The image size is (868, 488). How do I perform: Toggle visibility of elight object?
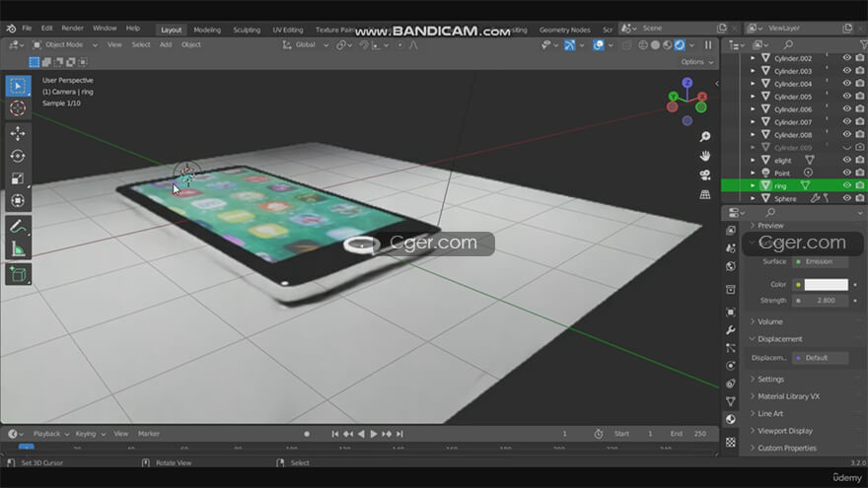(847, 160)
